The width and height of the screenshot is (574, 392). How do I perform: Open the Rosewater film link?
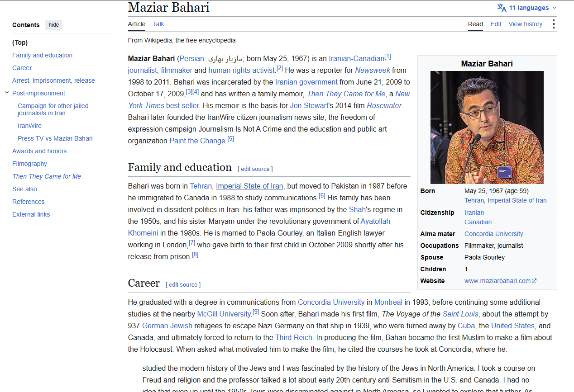point(384,105)
